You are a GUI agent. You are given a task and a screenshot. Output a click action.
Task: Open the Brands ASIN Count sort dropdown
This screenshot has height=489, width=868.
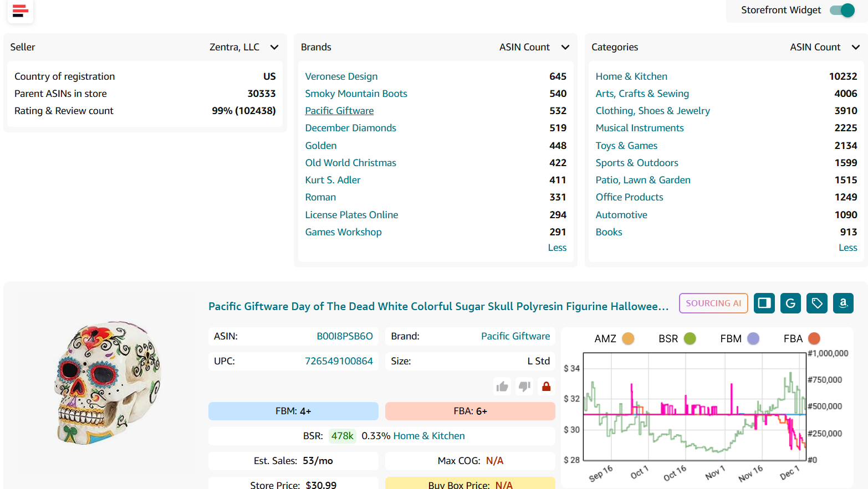click(565, 47)
